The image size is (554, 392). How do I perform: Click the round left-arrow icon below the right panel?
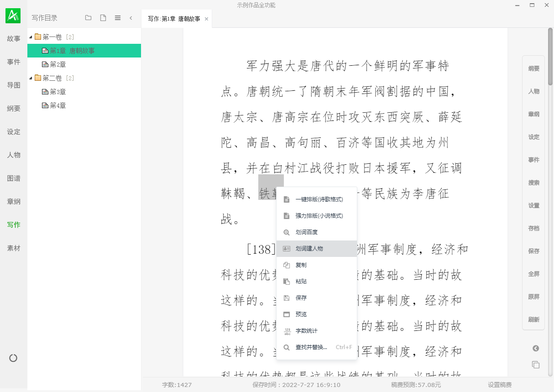[536, 349]
